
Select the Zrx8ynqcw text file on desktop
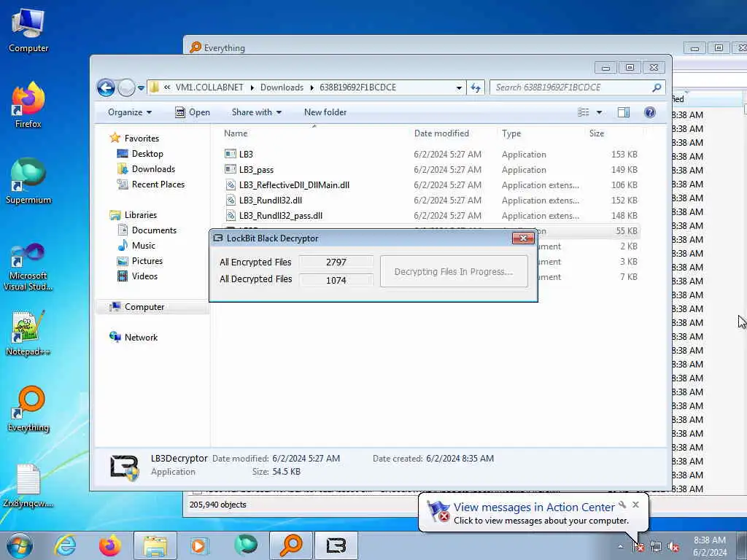[28, 486]
